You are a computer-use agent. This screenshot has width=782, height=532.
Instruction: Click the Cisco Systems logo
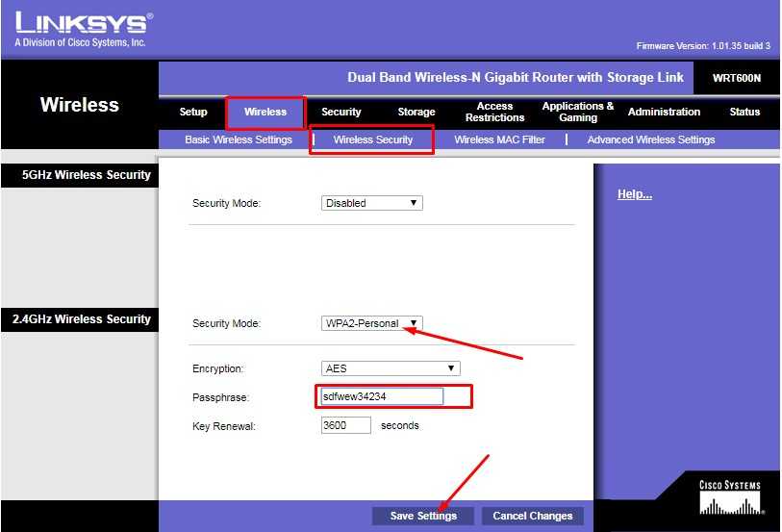(729, 497)
